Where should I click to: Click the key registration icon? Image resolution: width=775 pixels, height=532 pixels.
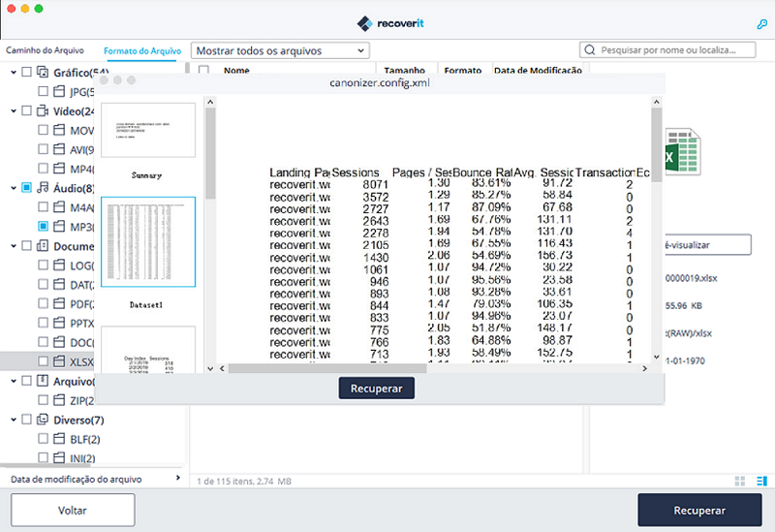tap(761, 23)
